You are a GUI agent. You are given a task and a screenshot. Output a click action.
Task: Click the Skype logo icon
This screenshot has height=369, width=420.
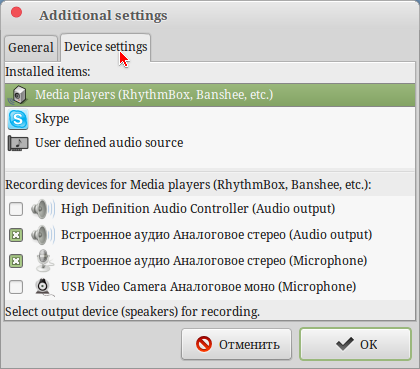(x=18, y=119)
